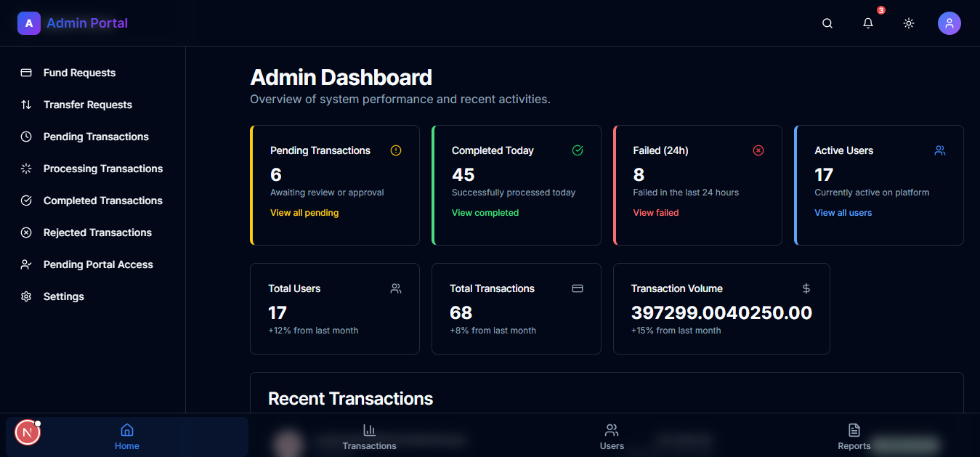980x457 pixels.
Task: Click '+8% from last month' text
Action: (x=493, y=331)
